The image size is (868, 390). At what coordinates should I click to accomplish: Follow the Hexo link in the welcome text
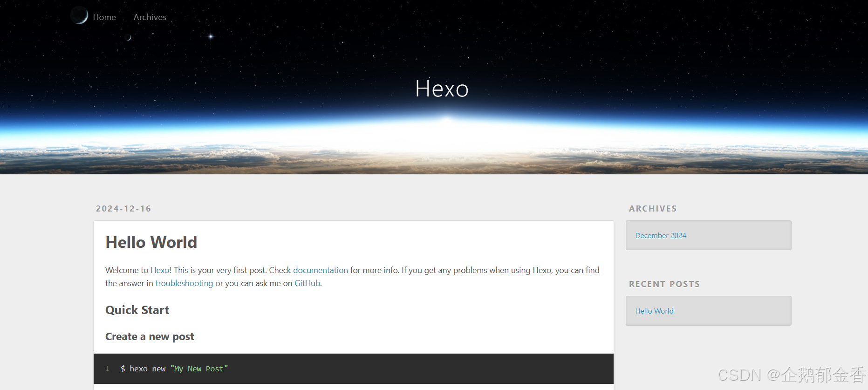tap(160, 270)
